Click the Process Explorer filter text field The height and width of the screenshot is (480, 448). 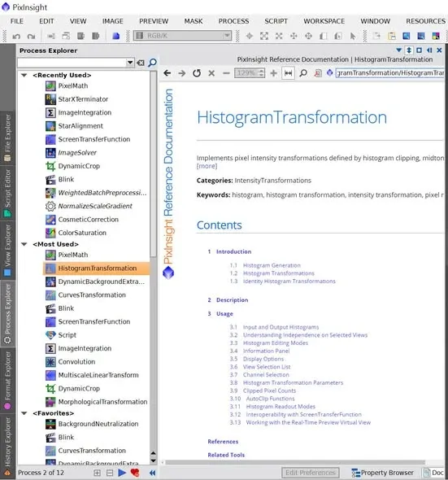(72, 63)
